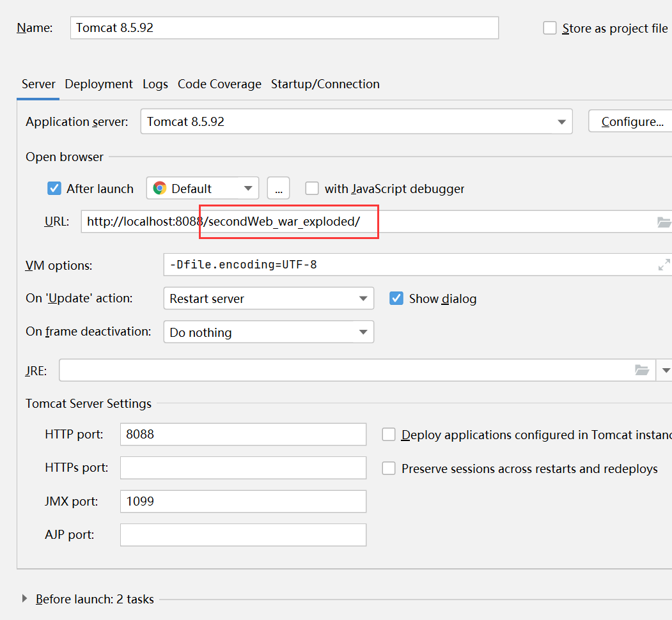Click the Open browser section label
Image resolution: width=672 pixels, height=620 pixels.
click(x=65, y=157)
